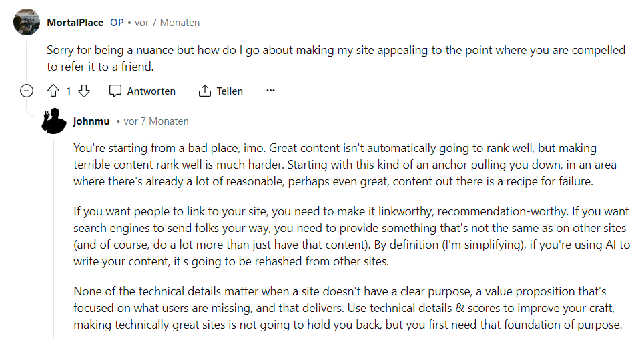Click MortalPlace's comment text 'Sorry for being'
Screen dimensions: 644x338
pyautogui.click(x=336, y=58)
